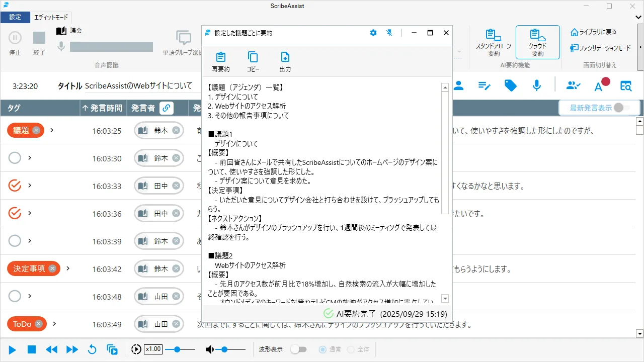Open the edit pencil-lines icon
The height and width of the screenshot is (362, 644).
pos(485,86)
